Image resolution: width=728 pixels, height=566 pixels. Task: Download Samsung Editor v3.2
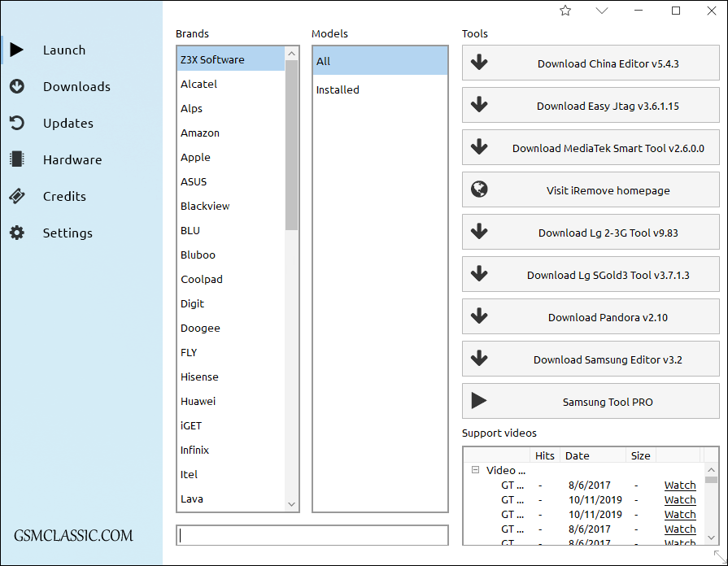[591, 359]
